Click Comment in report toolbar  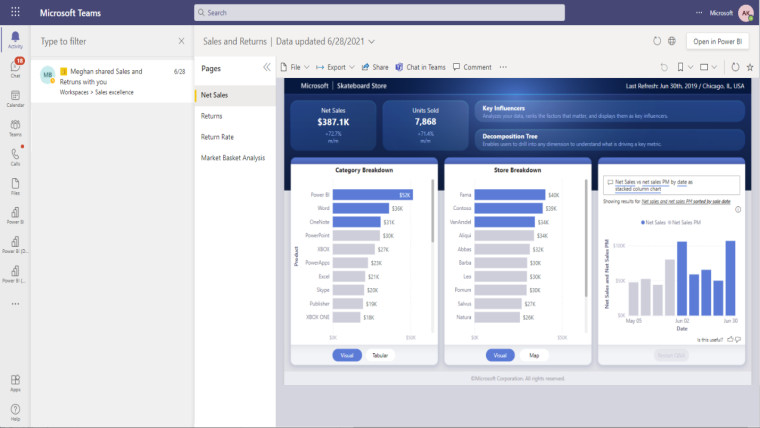pos(472,67)
